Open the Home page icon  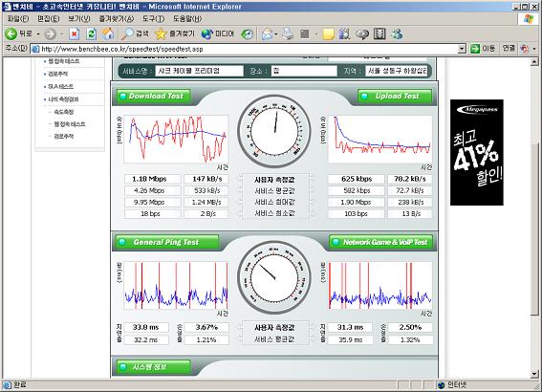coord(108,33)
